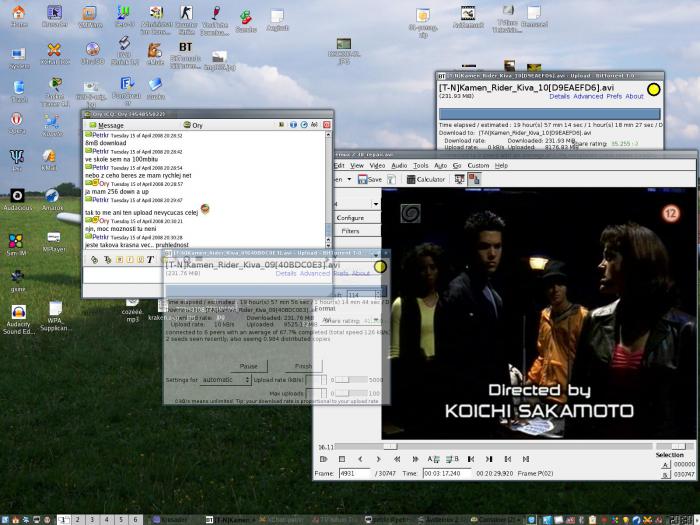
Task: Click Pause in Kamen_Rider_Kiva_09 BitTorrent window
Action: click(249, 366)
